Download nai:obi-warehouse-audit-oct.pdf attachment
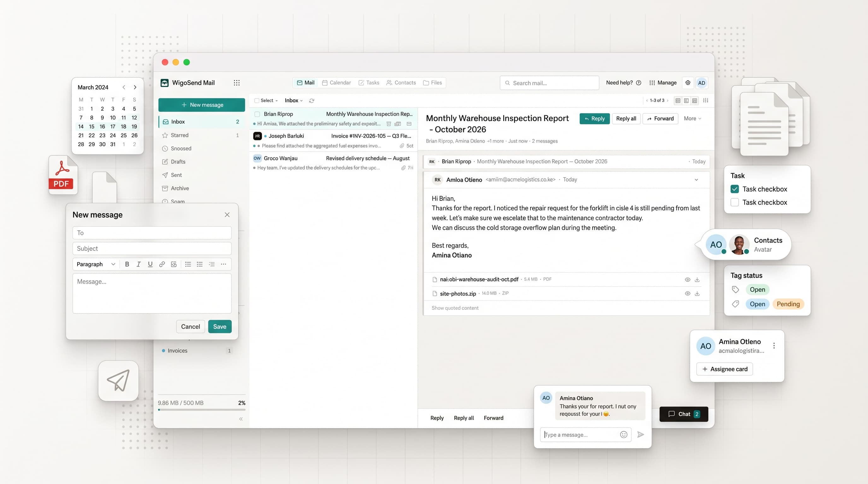 (x=697, y=280)
